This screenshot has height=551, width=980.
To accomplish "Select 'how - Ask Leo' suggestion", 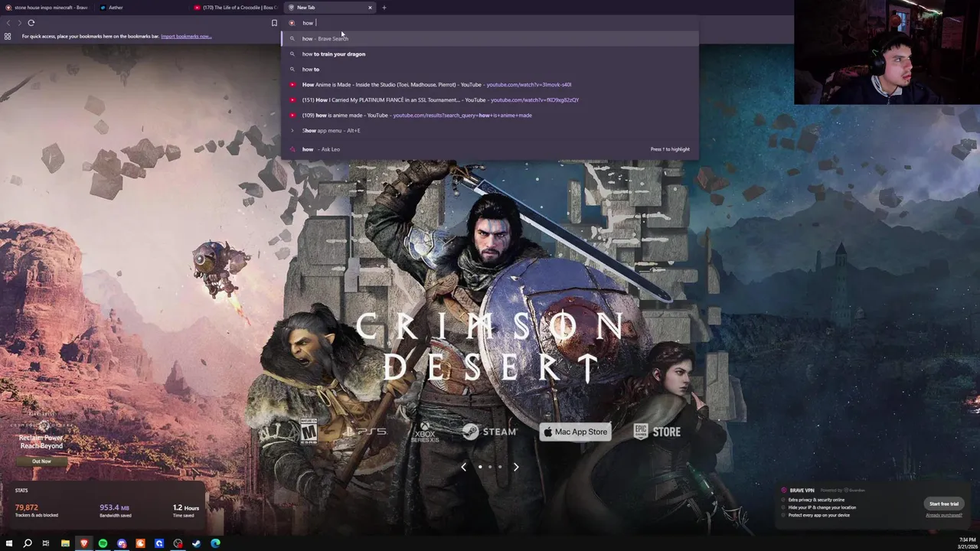I will point(490,149).
